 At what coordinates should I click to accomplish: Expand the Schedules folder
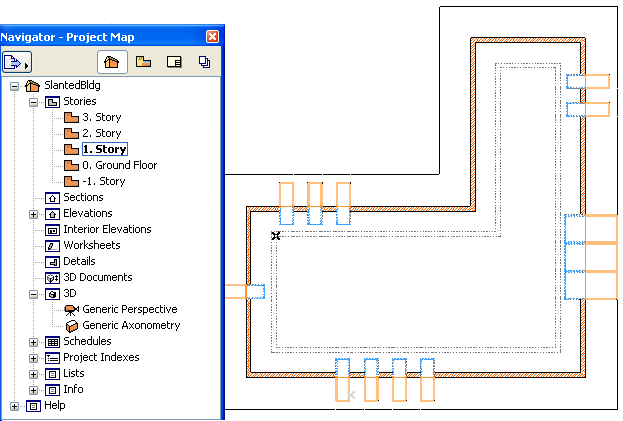point(33,342)
